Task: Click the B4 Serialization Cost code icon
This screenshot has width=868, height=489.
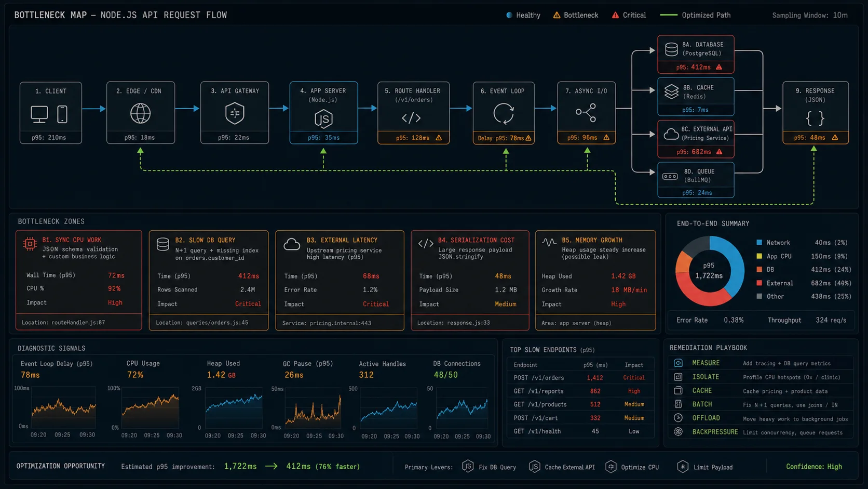Action: (426, 243)
